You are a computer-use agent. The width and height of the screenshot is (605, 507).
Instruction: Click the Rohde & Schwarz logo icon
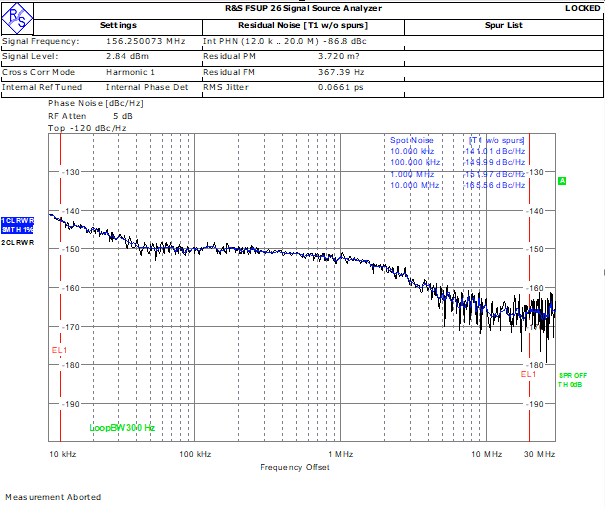(17, 18)
